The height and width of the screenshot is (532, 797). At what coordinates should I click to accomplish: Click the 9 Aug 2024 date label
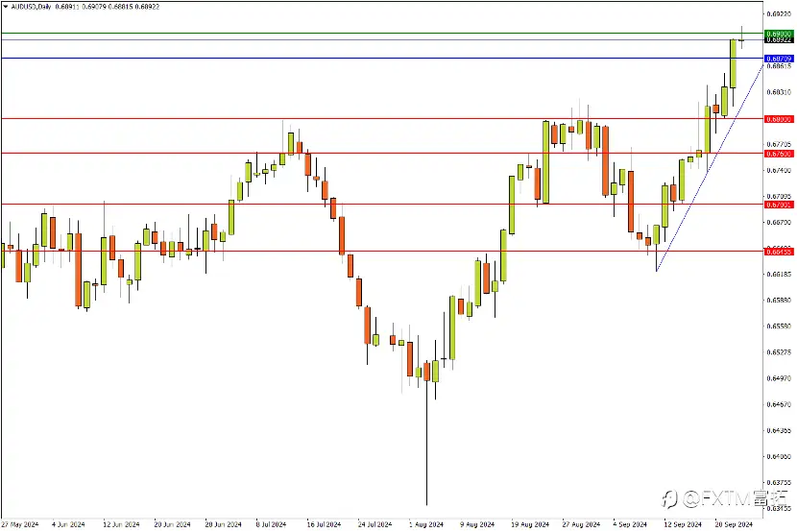point(477,524)
